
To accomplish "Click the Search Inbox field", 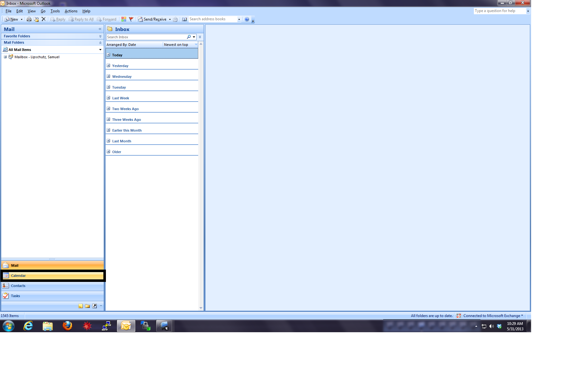I will coord(146,37).
